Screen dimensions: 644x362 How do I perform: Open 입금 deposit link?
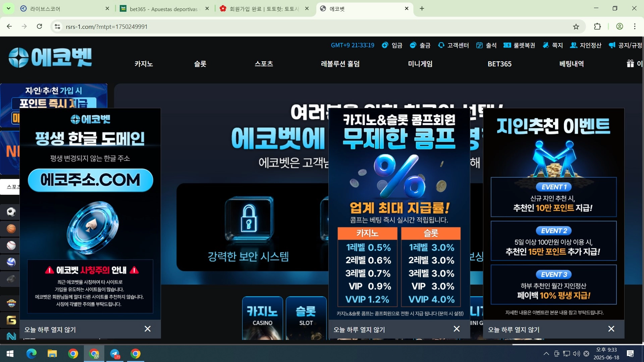(392, 45)
